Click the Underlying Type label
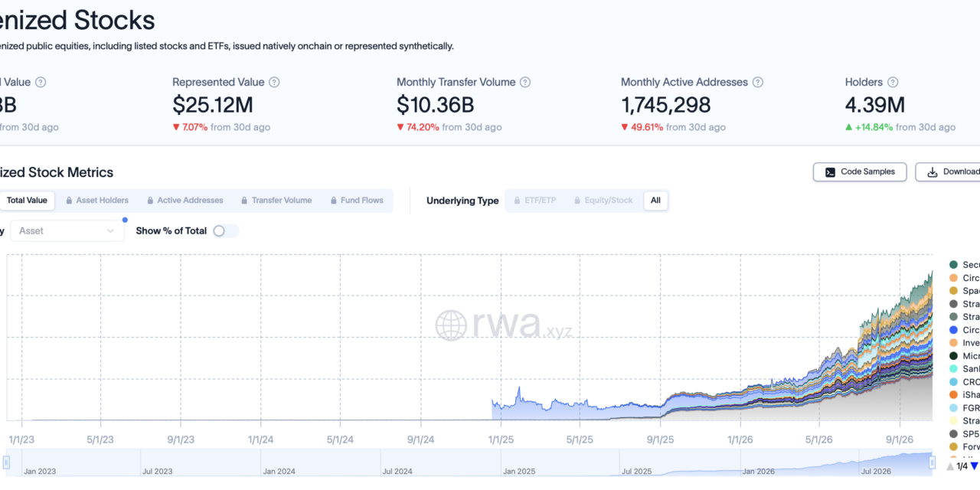Screen dimensions: 980x490 tap(462, 201)
